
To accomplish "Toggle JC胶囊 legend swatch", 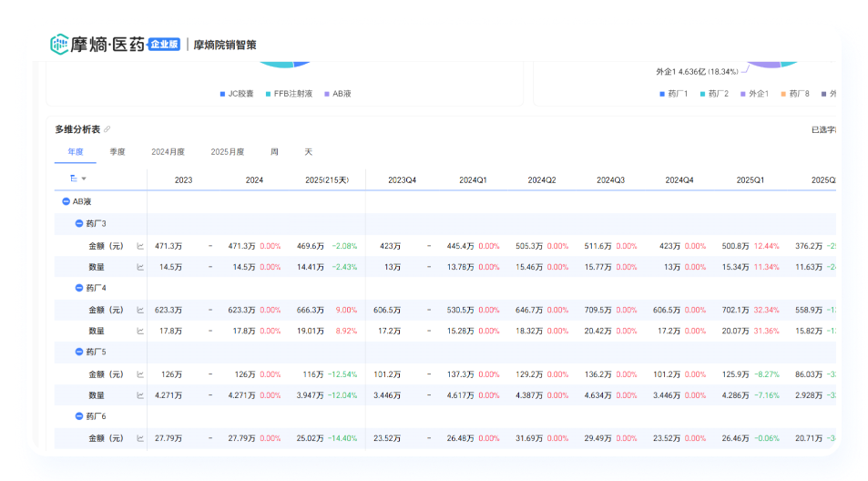I will tap(222, 94).
